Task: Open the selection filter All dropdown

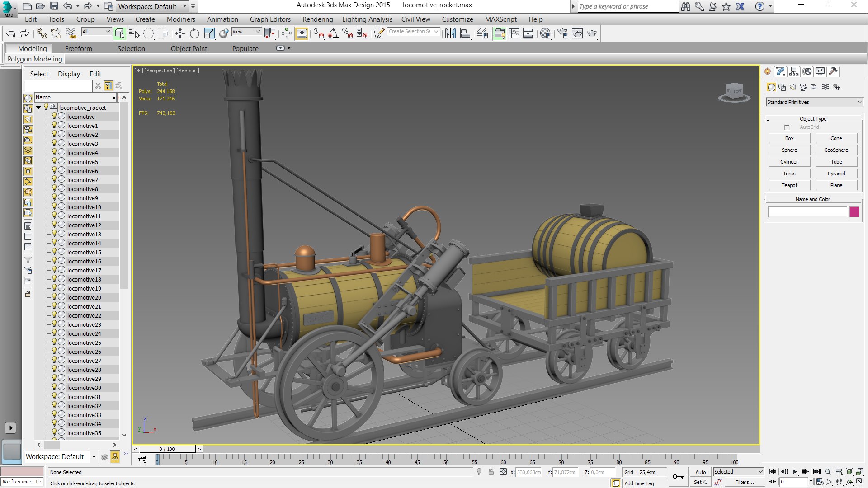Action: (95, 32)
